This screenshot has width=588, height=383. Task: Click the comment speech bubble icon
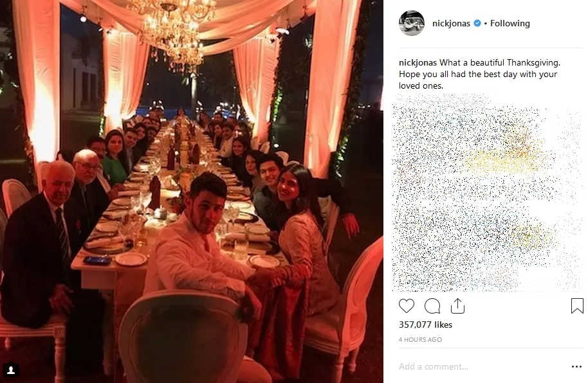432,306
